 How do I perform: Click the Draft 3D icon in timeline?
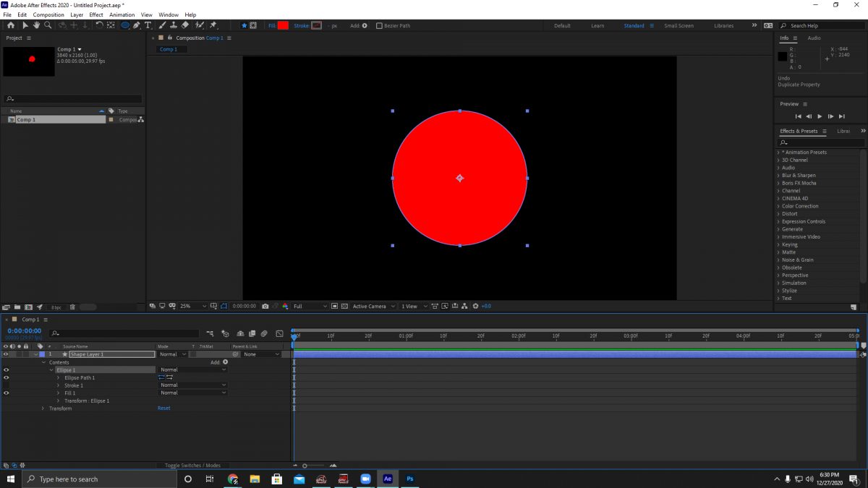(x=226, y=333)
